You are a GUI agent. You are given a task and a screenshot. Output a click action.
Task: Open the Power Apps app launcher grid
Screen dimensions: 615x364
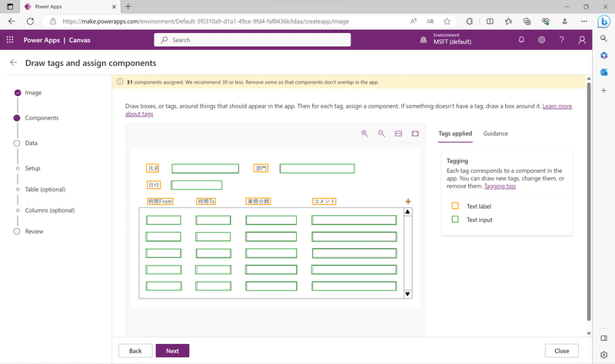(10, 40)
